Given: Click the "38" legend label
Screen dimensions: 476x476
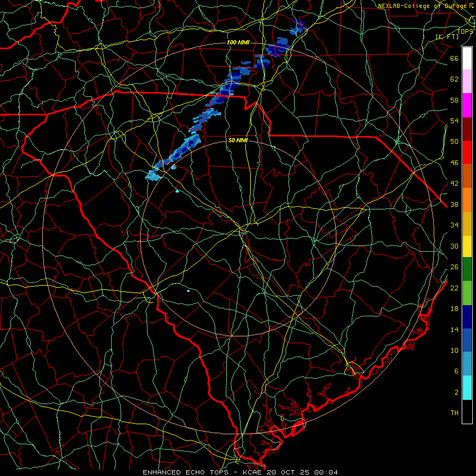Looking at the screenshot, I should click(x=454, y=205).
